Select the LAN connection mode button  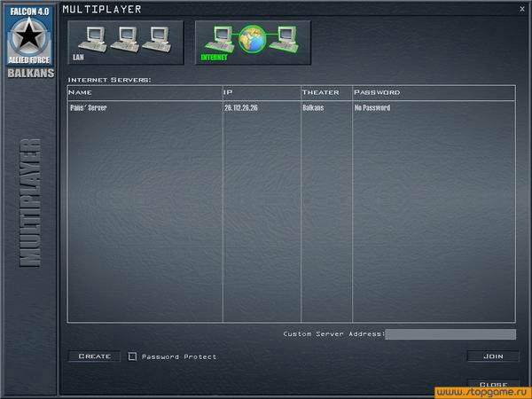[x=126, y=42]
